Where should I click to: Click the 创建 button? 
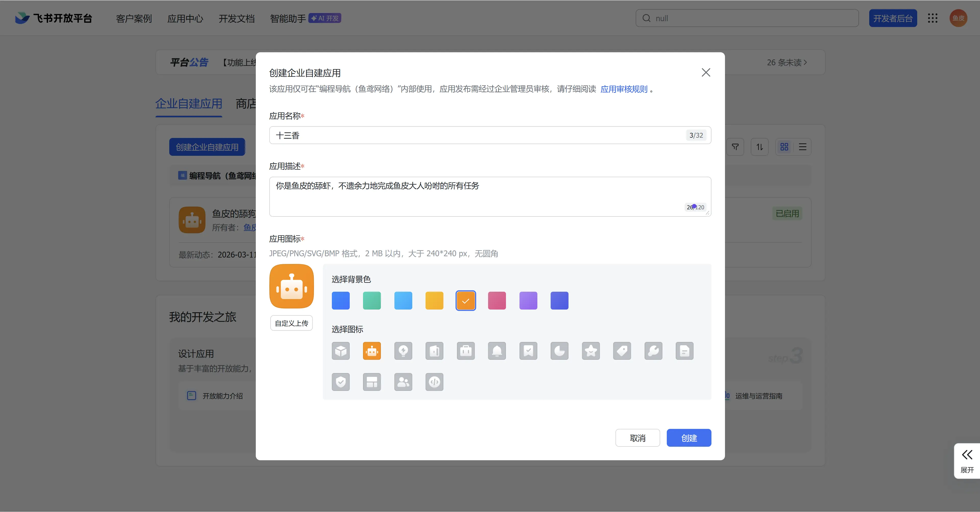pos(688,438)
